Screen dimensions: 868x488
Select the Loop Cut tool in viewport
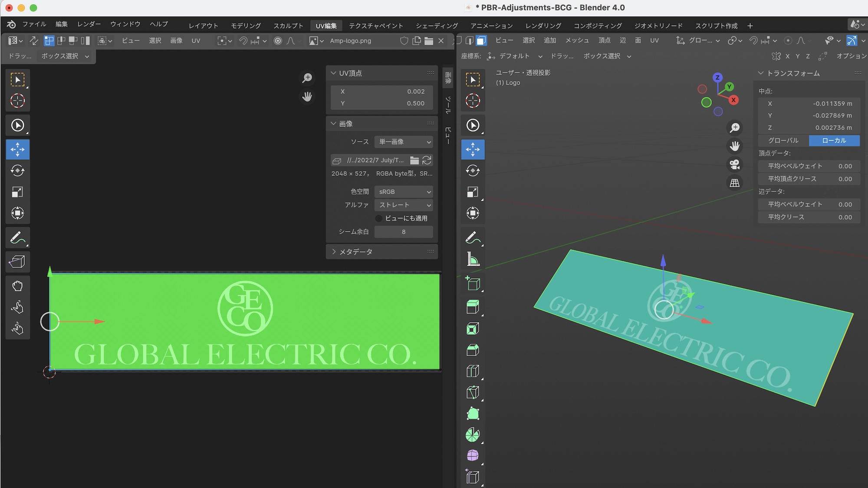(473, 371)
